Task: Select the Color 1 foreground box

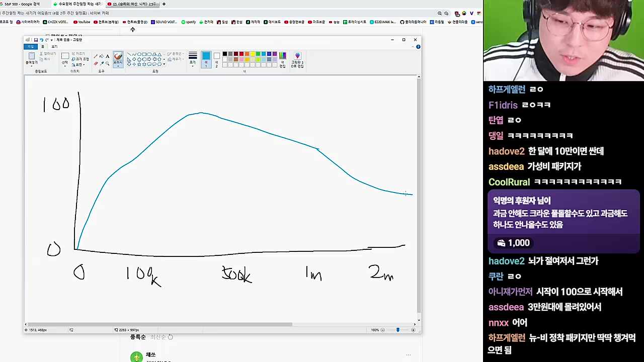Action: pyautogui.click(x=206, y=59)
